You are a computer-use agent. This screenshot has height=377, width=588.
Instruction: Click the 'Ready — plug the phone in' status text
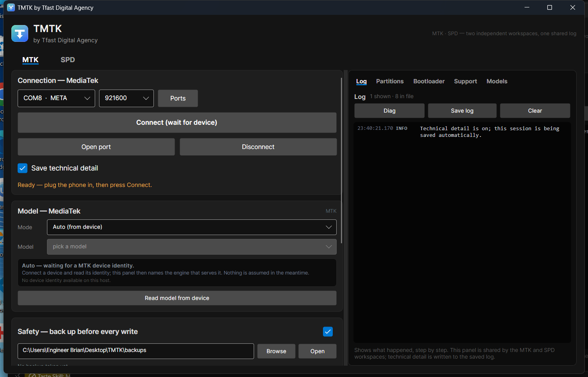click(85, 185)
